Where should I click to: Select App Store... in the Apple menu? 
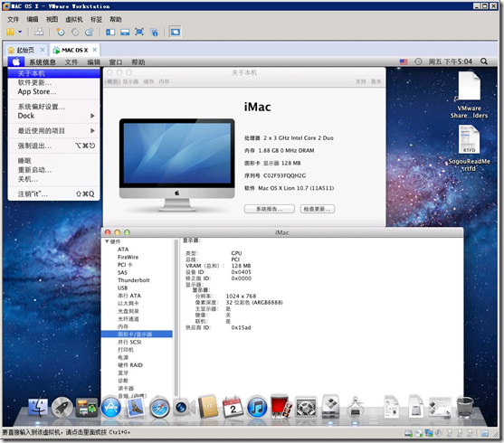click(x=54, y=91)
